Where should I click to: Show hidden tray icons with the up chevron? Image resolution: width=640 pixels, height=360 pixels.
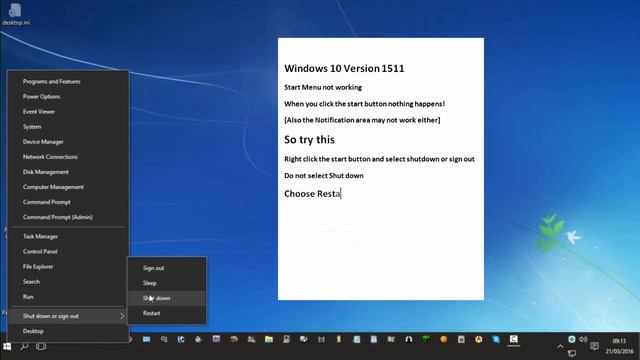tap(560, 346)
